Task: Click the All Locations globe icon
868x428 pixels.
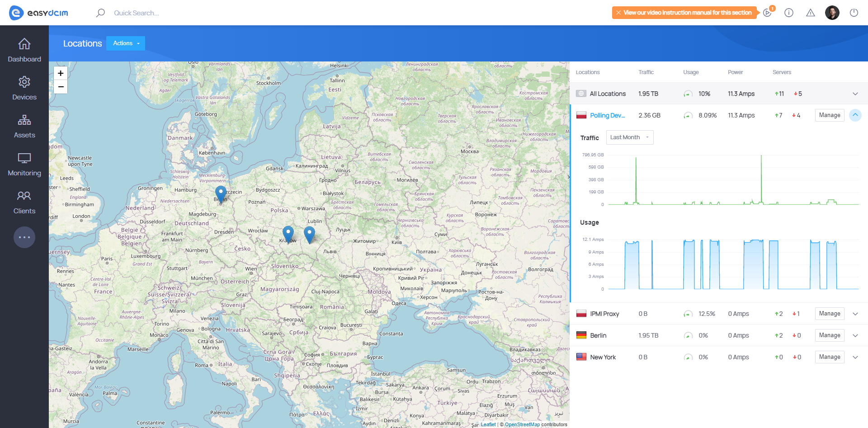Action: (x=581, y=94)
